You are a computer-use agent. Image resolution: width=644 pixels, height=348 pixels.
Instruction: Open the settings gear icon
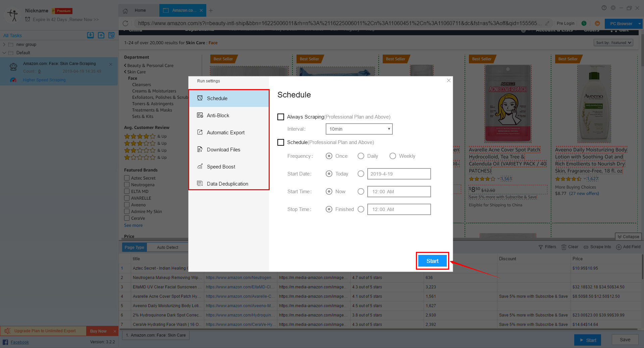(613, 8)
